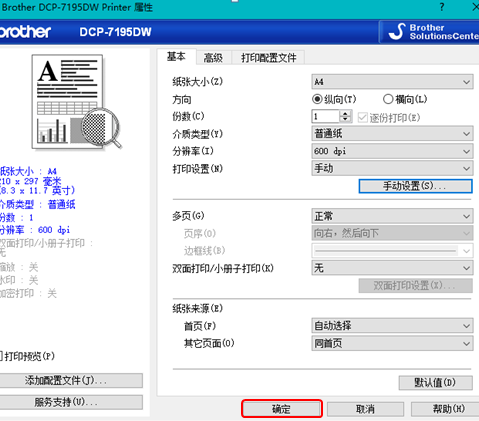
Task: Click 介质类型 : 普通纸 summary text
Action: (x=37, y=204)
